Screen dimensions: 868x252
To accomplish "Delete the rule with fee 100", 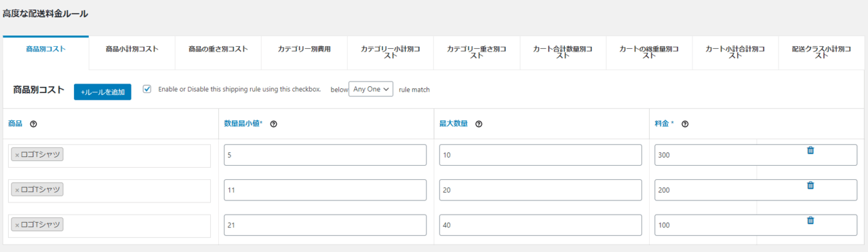I will coord(810,220).
